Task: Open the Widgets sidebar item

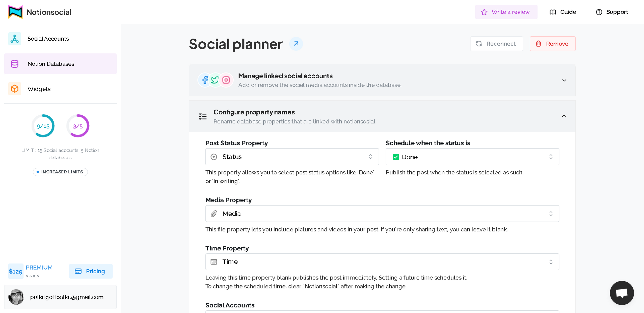Action: 39,89
